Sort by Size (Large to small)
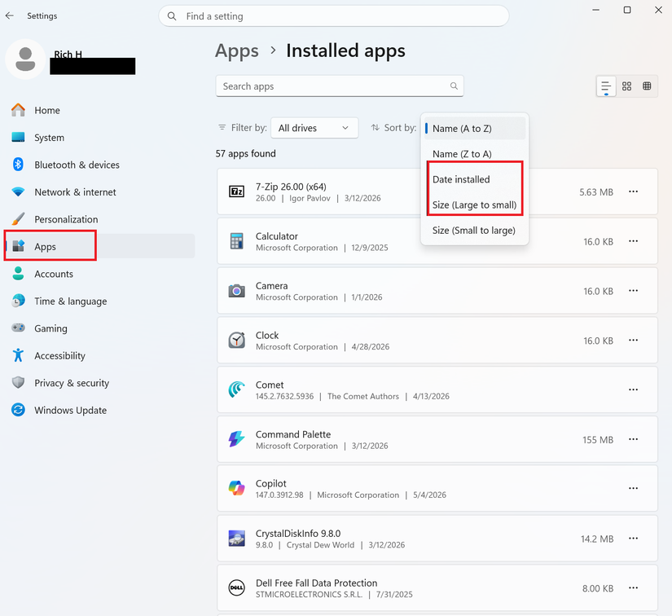The image size is (672, 616). 475,205
